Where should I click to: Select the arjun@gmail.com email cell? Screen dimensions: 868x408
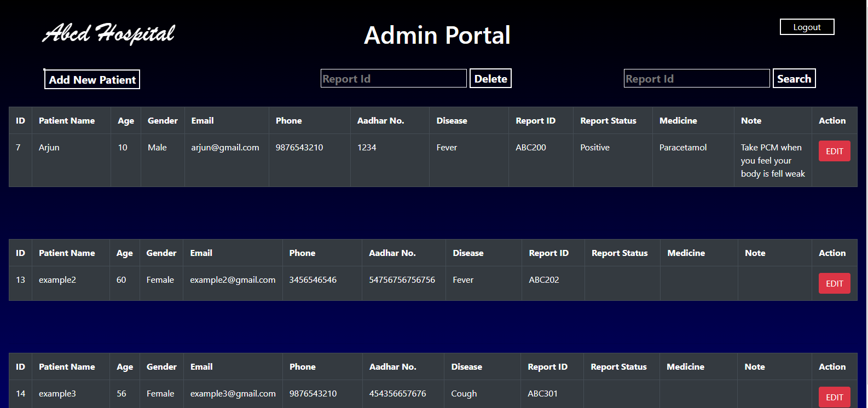pyautogui.click(x=225, y=148)
